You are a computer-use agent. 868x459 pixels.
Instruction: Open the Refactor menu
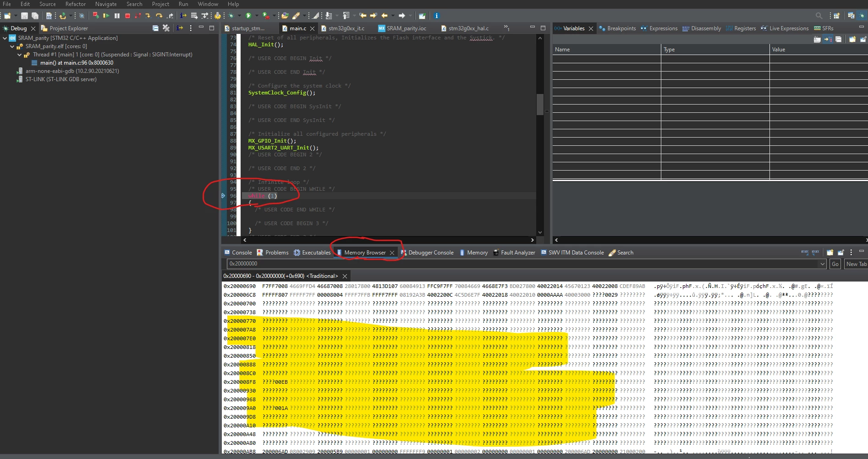76,4
